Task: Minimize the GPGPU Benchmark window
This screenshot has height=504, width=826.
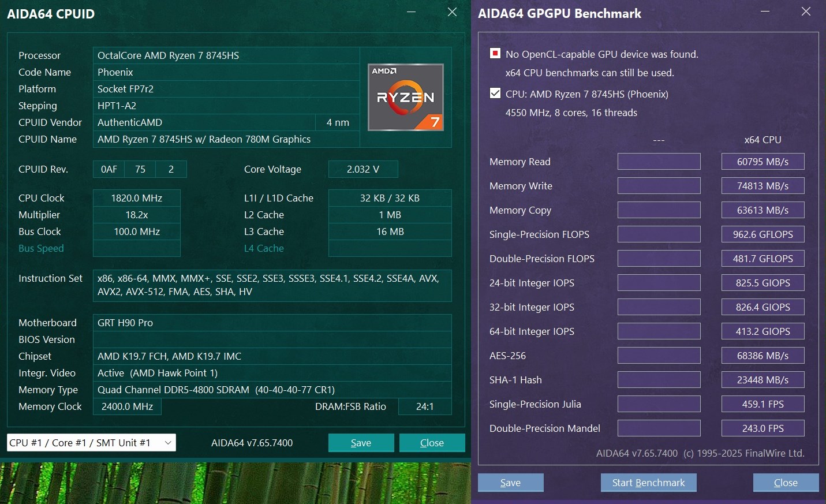Action: [x=765, y=12]
